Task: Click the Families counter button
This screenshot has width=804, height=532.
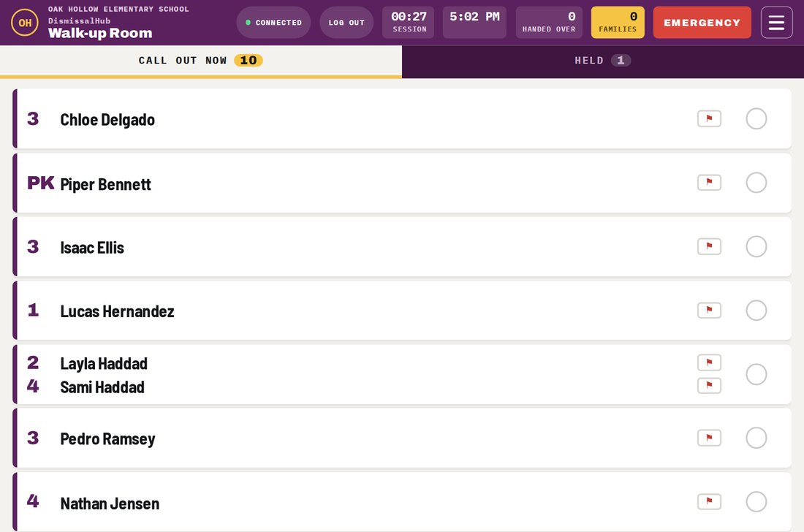Action: coord(618,23)
